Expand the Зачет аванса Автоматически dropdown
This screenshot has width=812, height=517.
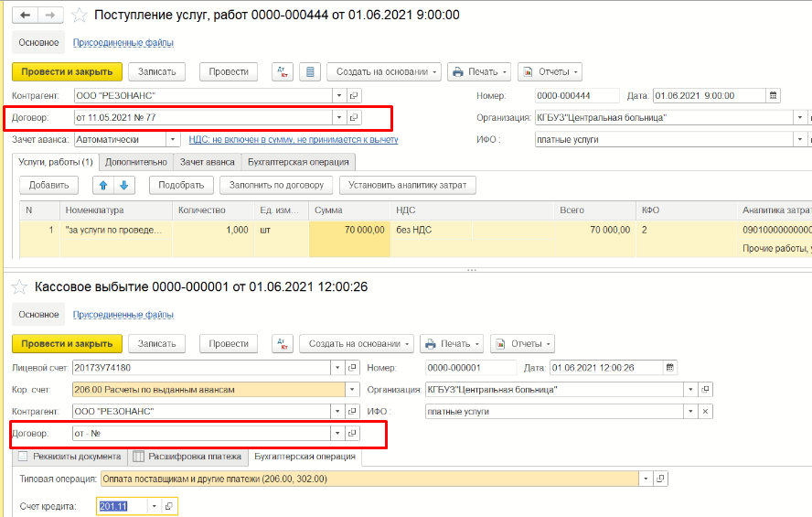[173, 139]
